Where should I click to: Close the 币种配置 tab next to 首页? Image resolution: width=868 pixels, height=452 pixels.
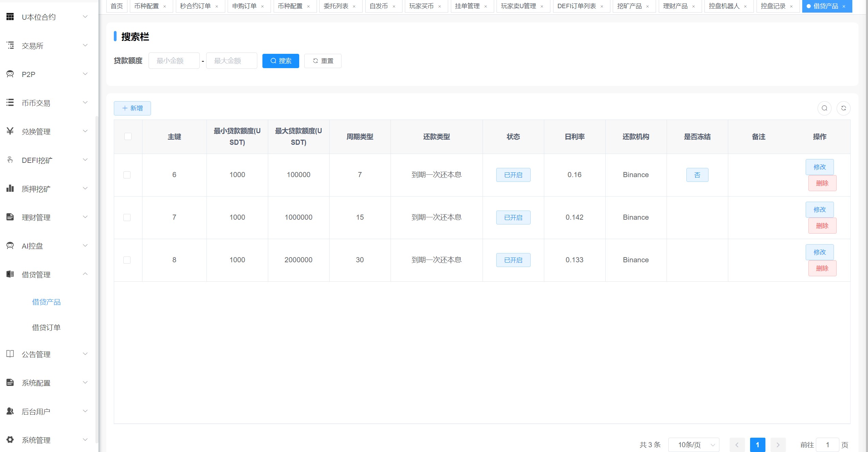[165, 6]
